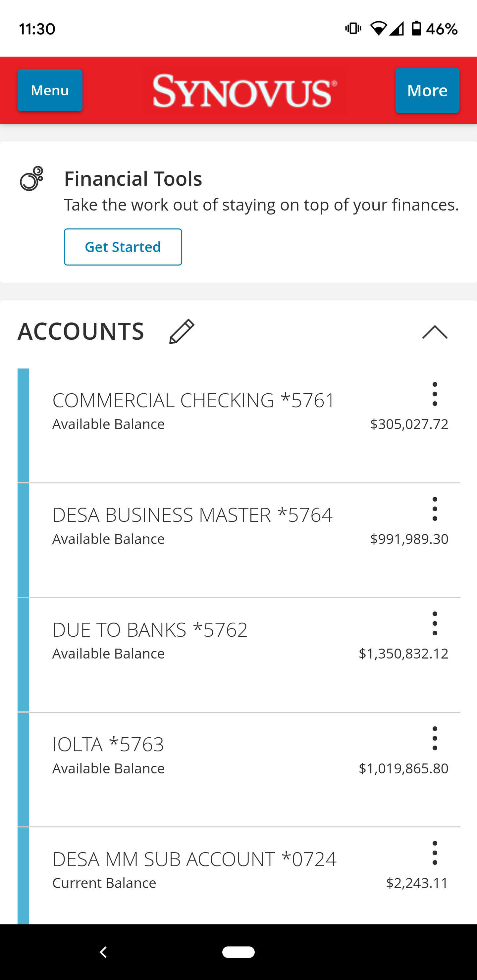Tap the Android back arrow
This screenshot has width=477, height=980.
(x=103, y=952)
